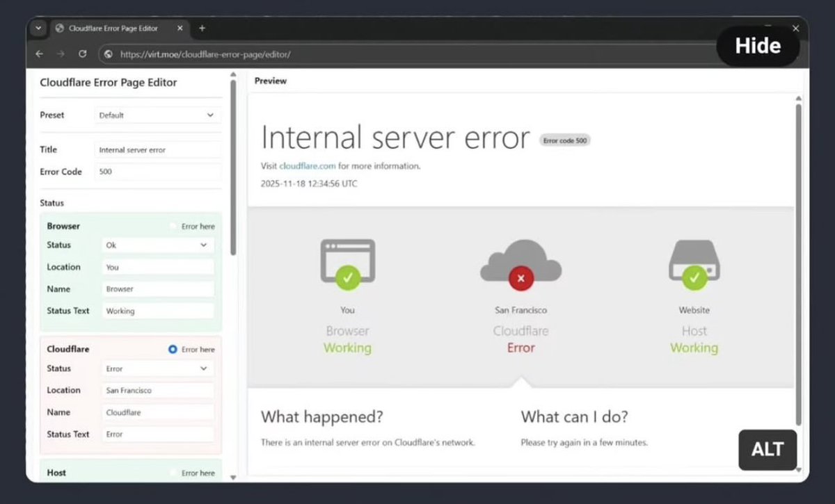Click the 'Host' section heading in editor
The width and height of the screenshot is (835, 504).
coord(56,473)
